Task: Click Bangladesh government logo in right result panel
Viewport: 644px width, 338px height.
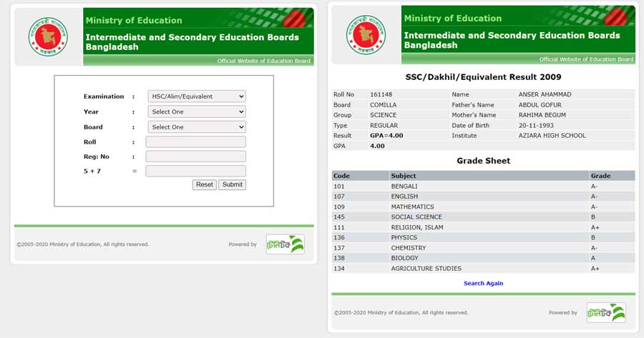Action: click(x=366, y=35)
